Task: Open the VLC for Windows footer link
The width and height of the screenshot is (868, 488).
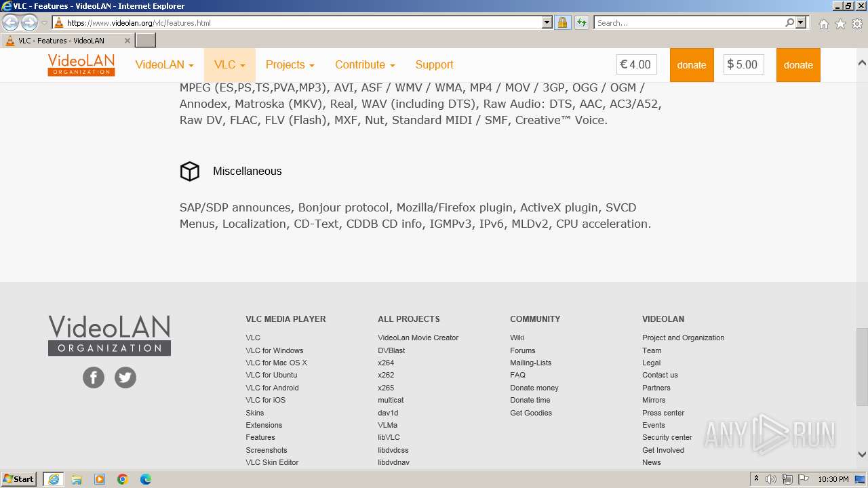Action: tap(275, 350)
